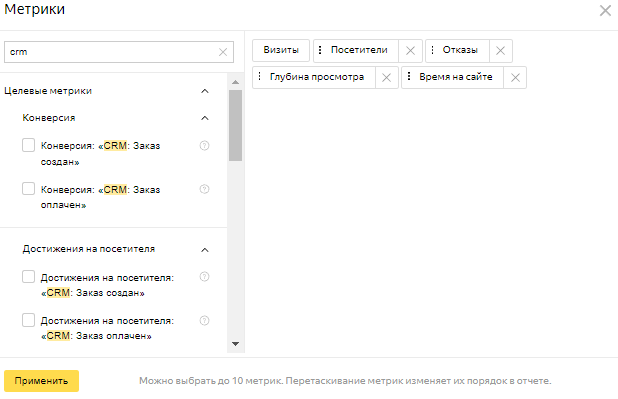Click the metrics search input field
This screenshot has width=618, height=399.
click(112, 52)
